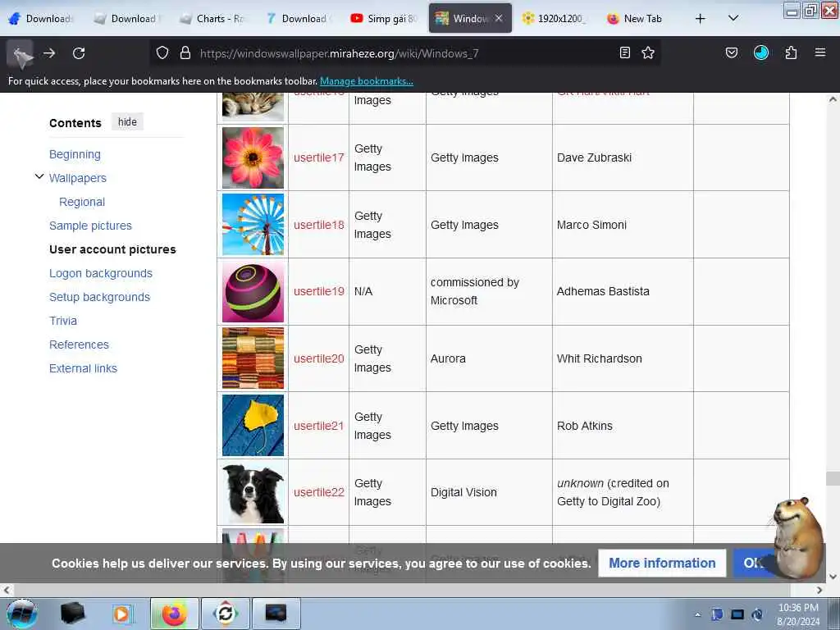
Task: Jump to Setup backgrounds section
Action: point(99,297)
